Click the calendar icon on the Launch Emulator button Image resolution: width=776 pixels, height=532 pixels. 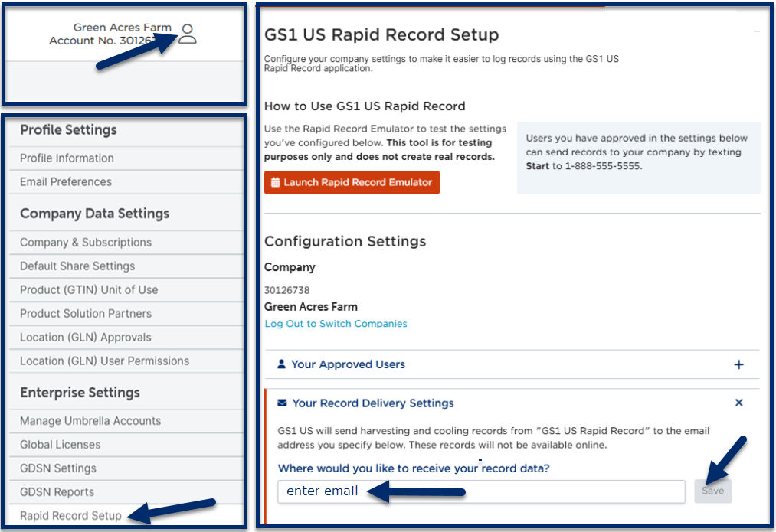tap(276, 182)
